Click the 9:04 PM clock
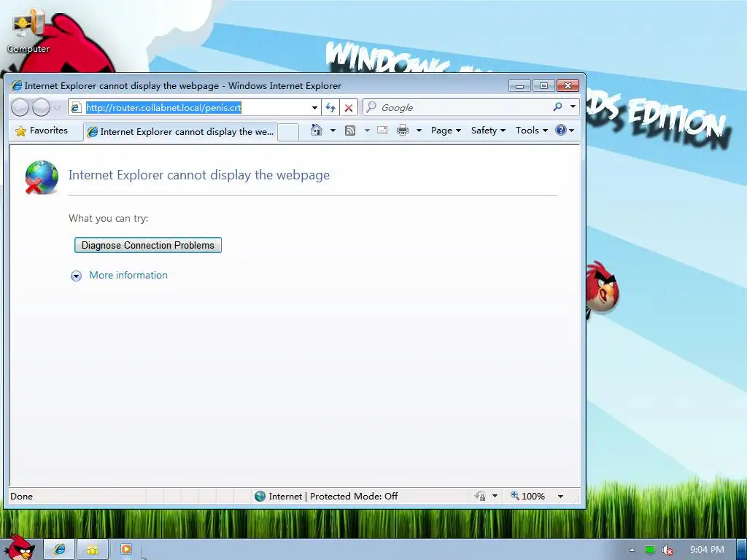 (706, 550)
